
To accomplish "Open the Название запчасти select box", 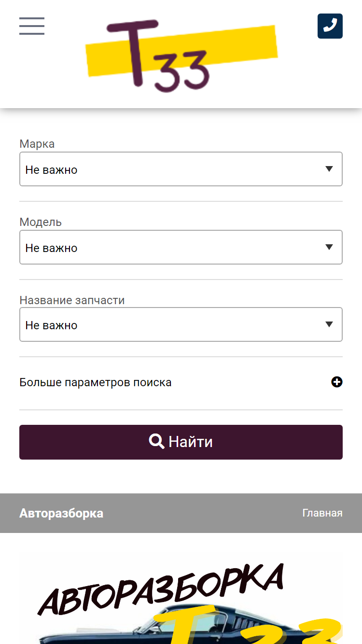I will pyautogui.click(x=181, y=324).
